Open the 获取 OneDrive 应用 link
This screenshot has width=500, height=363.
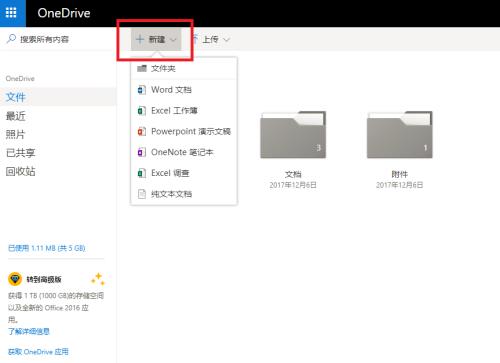click(38, 352)
